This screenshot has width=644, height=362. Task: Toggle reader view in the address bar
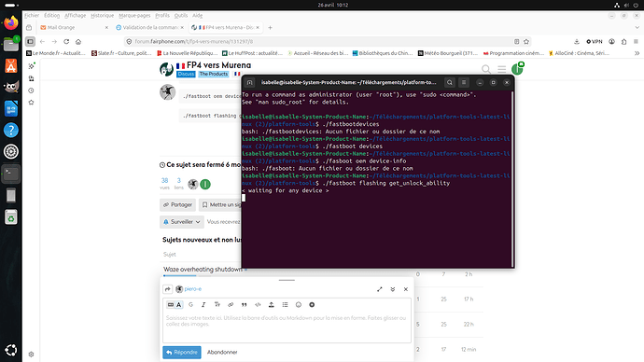tap(517, 41)
